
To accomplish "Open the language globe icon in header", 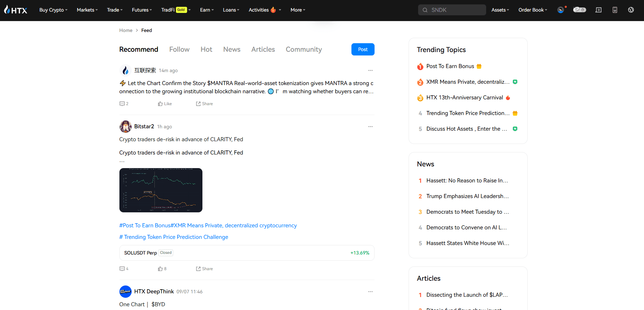I will click(631, 10).
